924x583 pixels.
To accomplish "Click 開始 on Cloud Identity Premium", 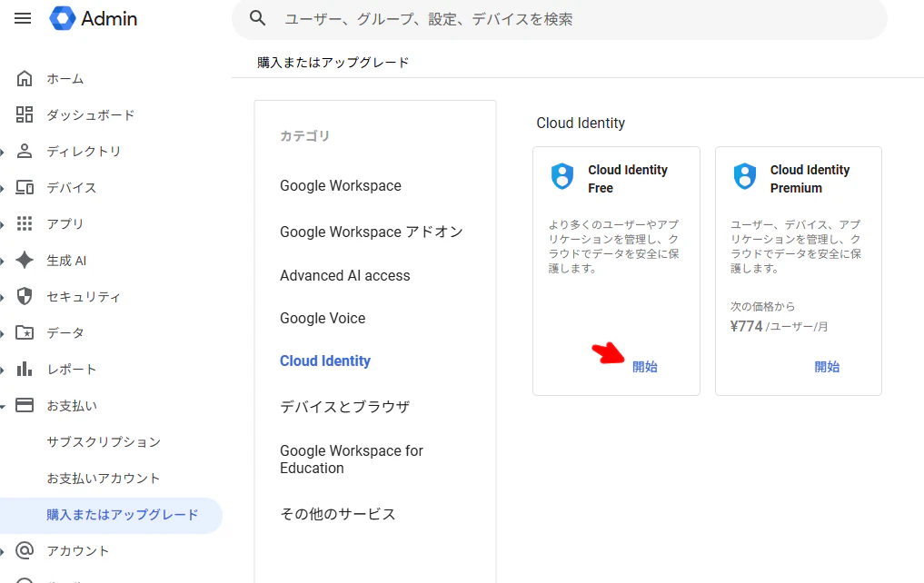I will coord(827,366).
